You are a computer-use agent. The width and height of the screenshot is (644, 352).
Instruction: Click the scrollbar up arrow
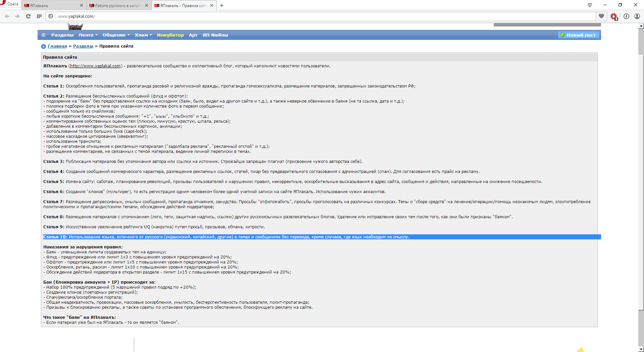click(641, 26)
